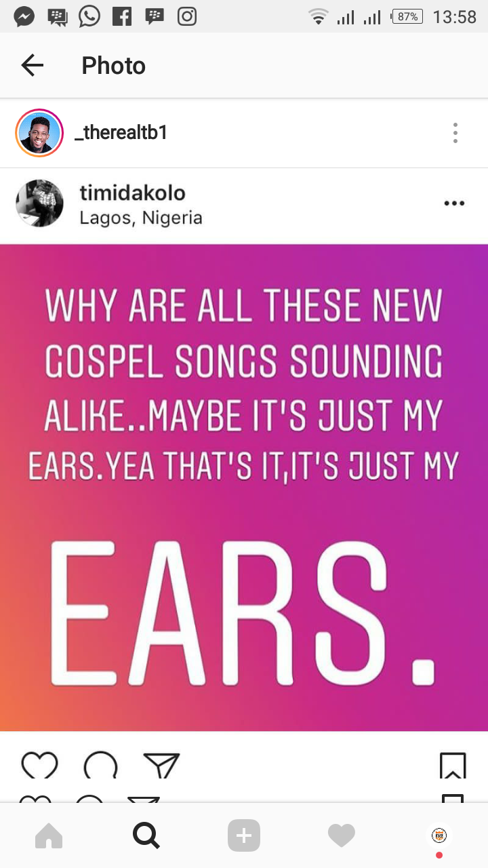
Task: Open the Lagos, Nigeria location link
Action: coord(141,218)
